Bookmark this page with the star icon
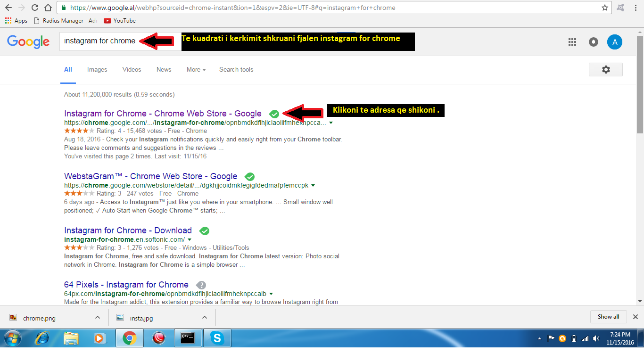 tap(605, 8)
